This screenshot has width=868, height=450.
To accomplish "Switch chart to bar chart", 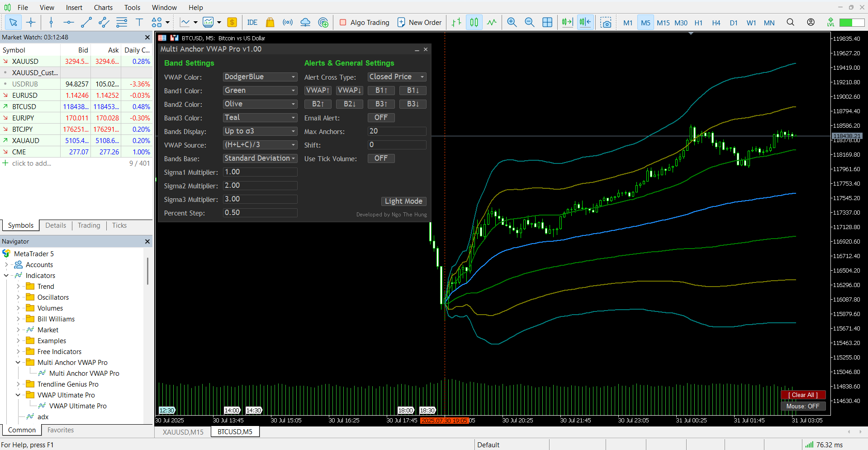I will coord(456,22).
